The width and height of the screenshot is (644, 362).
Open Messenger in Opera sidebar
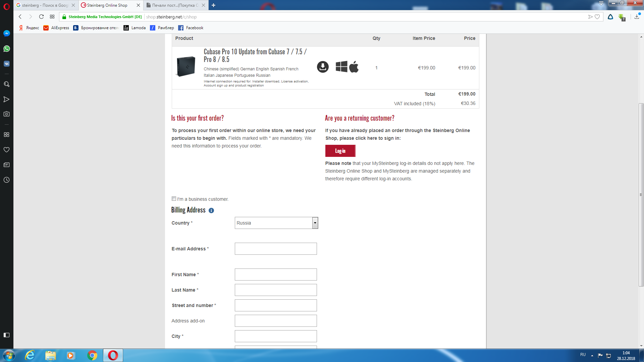coord(6,33)
